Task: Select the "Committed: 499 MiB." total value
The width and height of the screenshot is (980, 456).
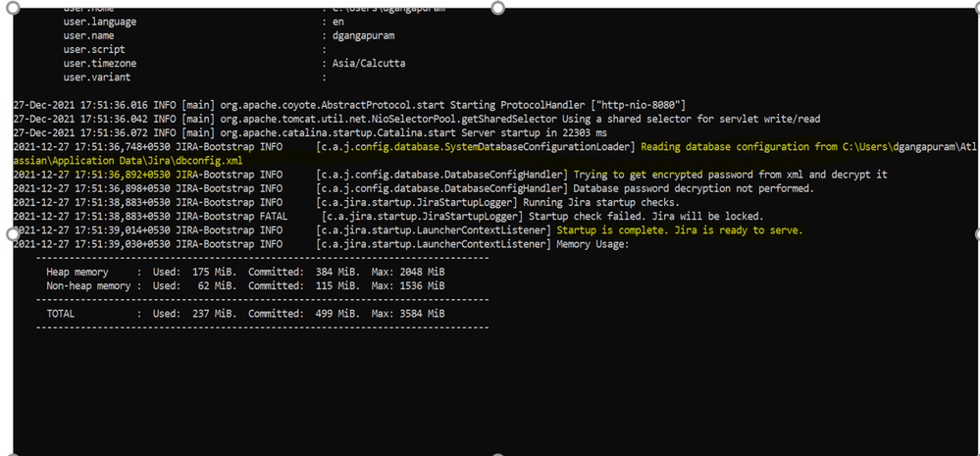Action: tap(304, 314)
